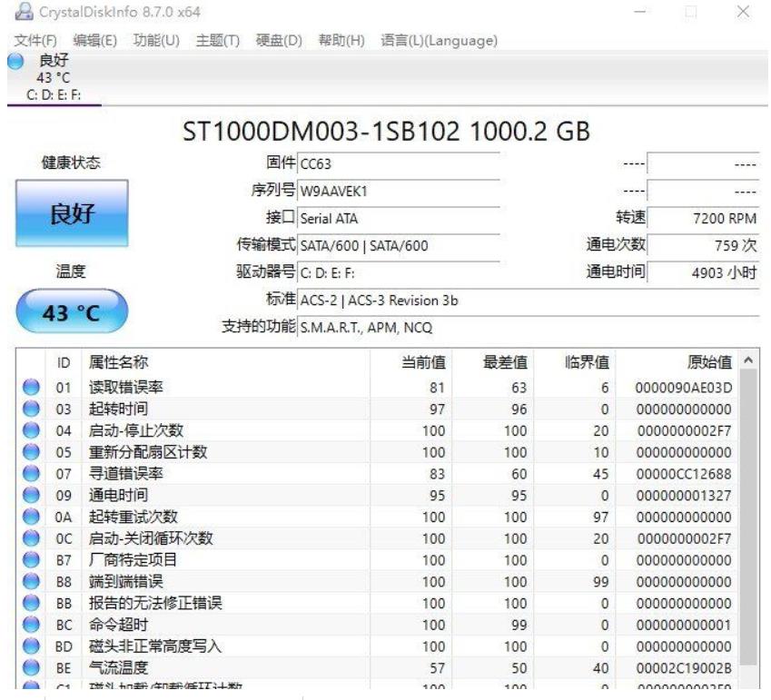Click the power on hours value 4903 小时
This screenshot has height=700, width=771.
click(x=703, y=272)
